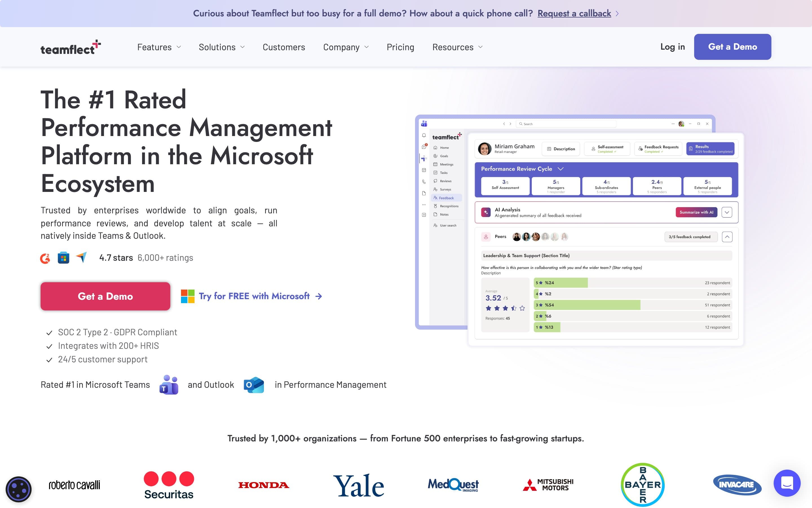The height and width of the screenshot is (508, 812).
Task: Click the search field in the preview window
Action: [x=566, y=124]
